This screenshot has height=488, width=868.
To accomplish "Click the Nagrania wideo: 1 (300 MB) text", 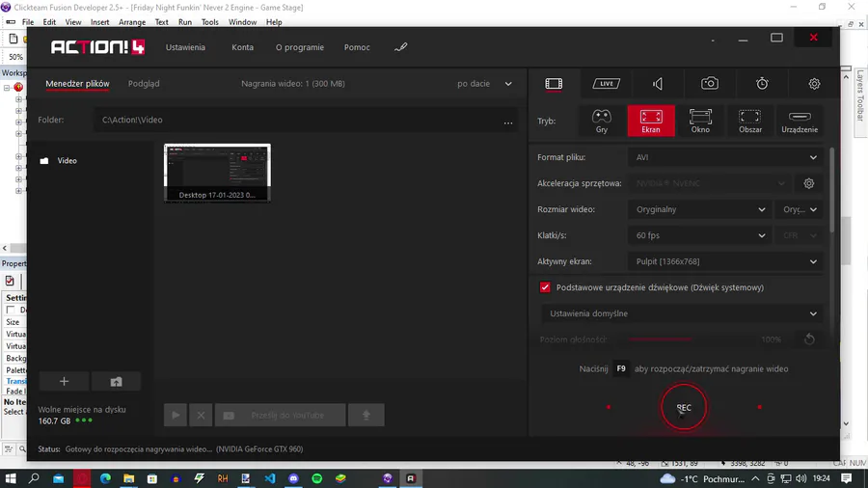I will click(x=293, y=84).
